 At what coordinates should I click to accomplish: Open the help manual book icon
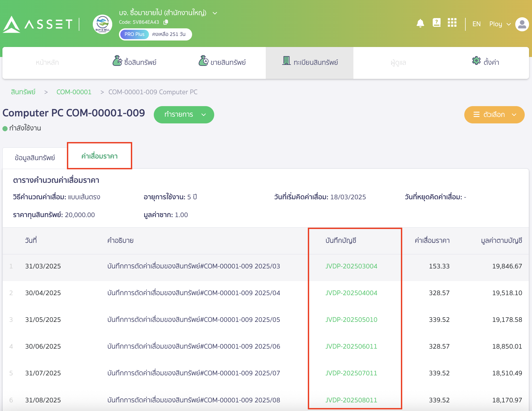coord(436,23)
